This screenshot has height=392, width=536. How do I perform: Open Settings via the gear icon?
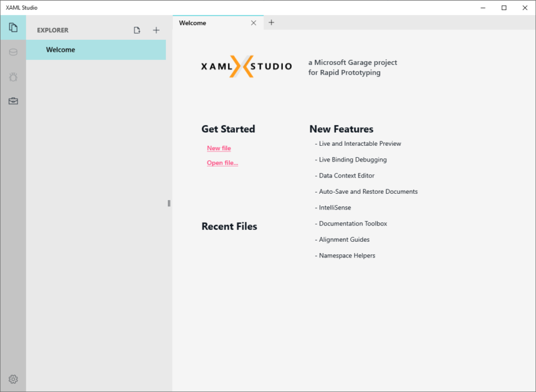click(12, 379)
